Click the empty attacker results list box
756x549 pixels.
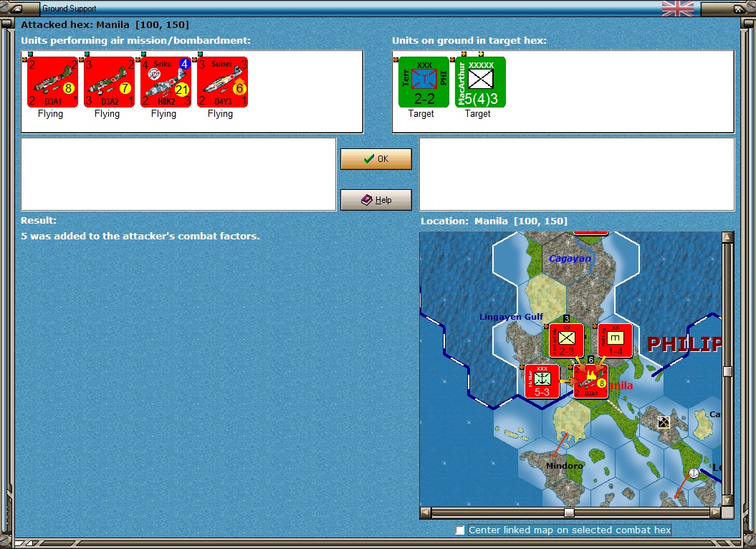coord(178,174)
